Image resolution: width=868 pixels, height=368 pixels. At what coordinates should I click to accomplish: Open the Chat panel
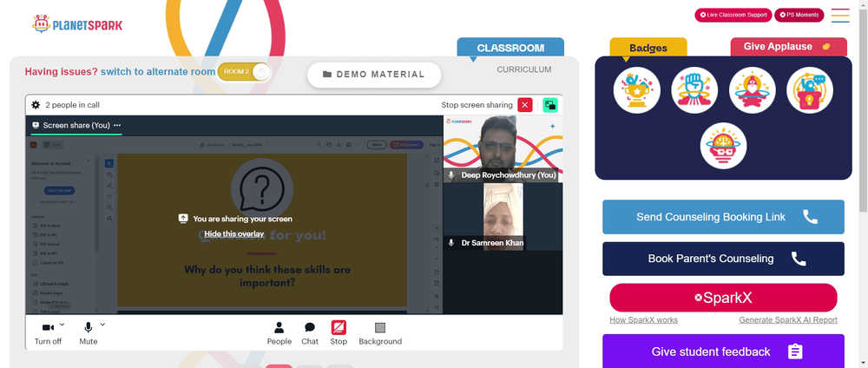(310, 333)
